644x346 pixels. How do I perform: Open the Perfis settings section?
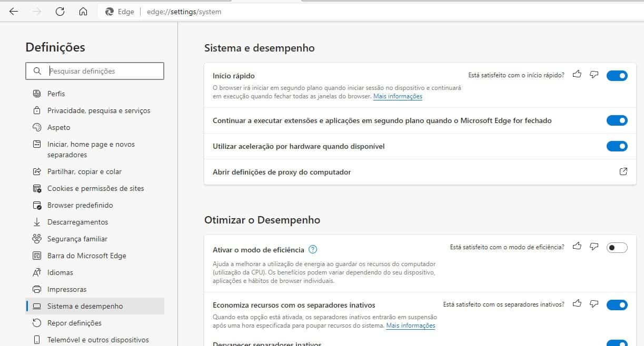tap(56, 94)
